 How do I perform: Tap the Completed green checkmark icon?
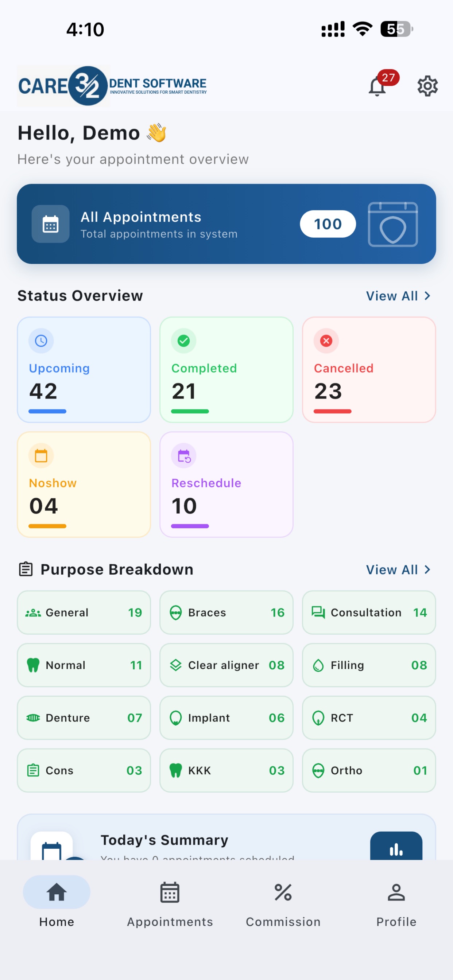(x=183, y=341)
